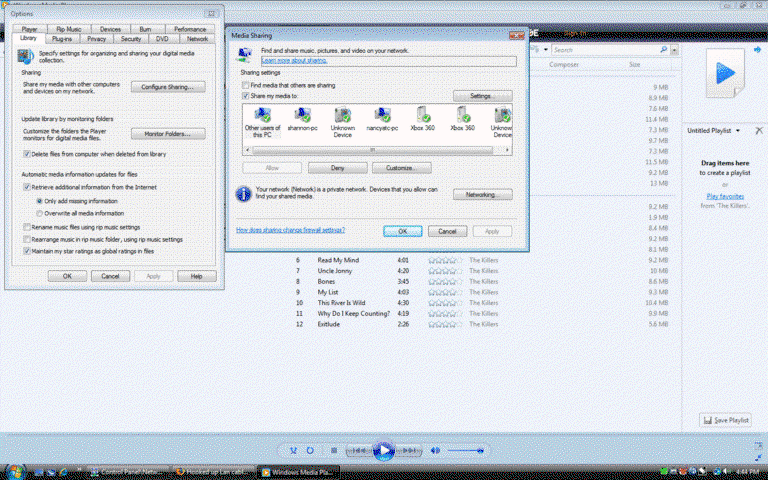Enable 'Find media that others are sharing'

[x=246, y=85]
